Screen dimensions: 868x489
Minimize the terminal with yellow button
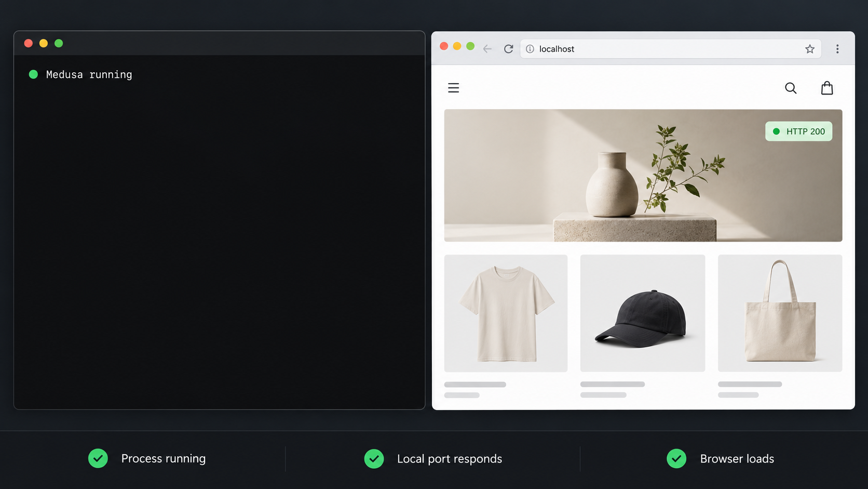[x=44, y=43]
